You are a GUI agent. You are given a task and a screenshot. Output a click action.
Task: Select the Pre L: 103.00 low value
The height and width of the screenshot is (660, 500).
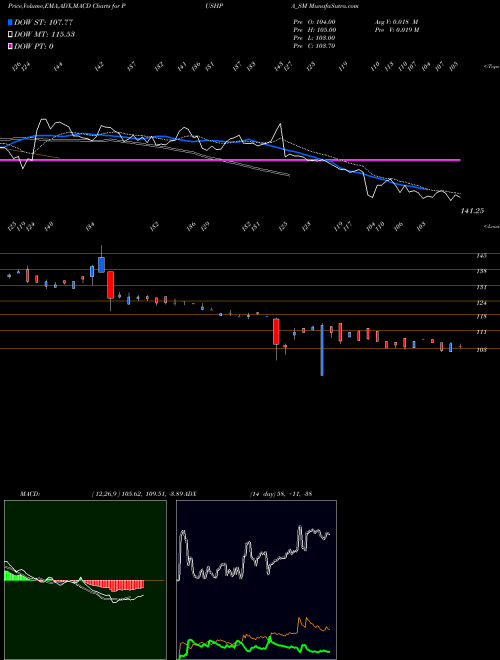click(x=314, y=38)
